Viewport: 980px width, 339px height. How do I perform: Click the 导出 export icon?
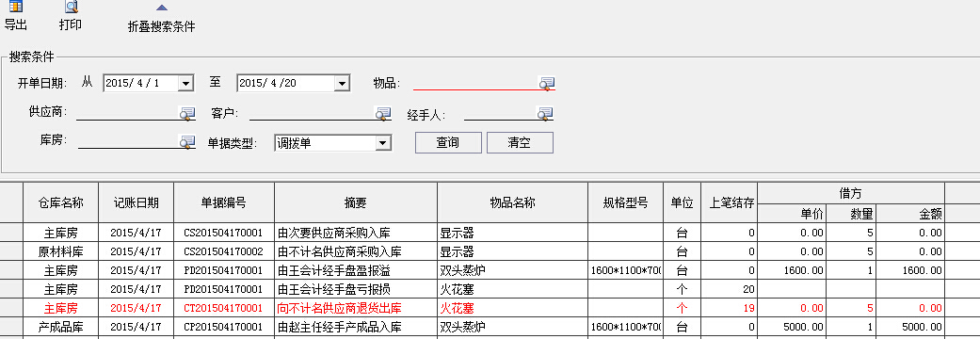15,7
